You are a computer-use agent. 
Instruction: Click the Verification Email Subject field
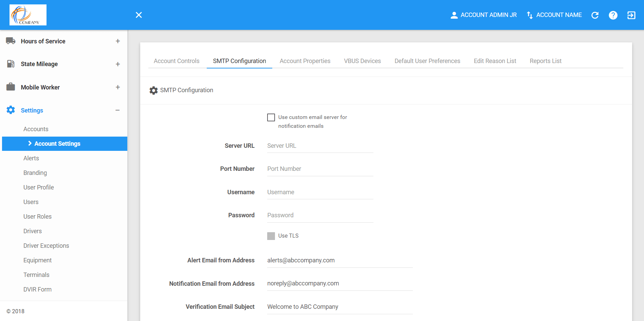click(x=340, y=307)
